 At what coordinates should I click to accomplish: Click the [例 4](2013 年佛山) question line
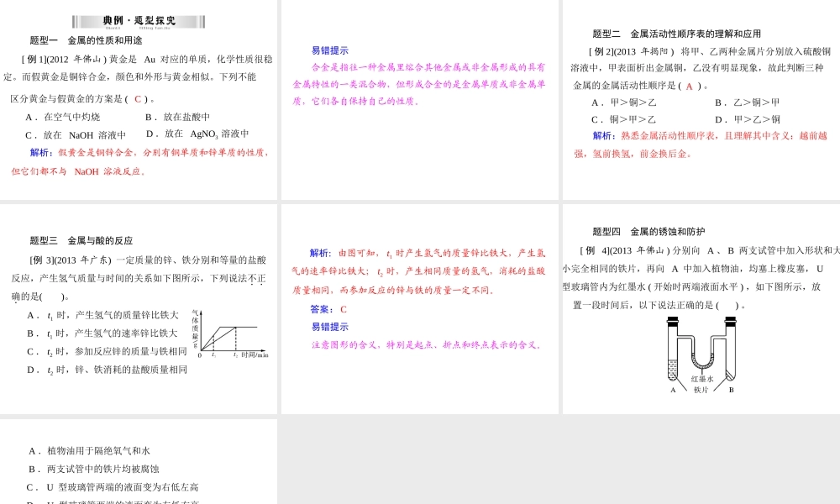710,250
